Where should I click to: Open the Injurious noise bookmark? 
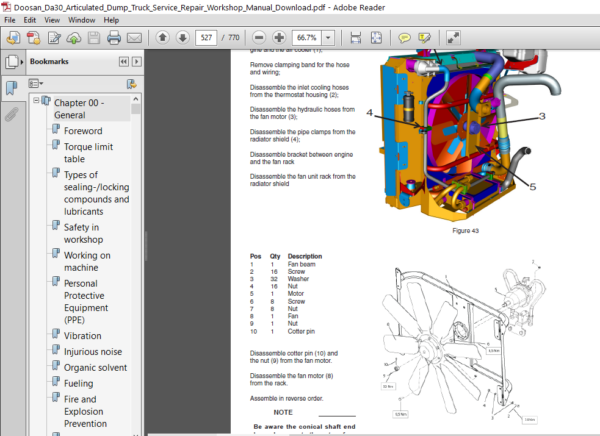pyautogui.click(x=93, y=352)
